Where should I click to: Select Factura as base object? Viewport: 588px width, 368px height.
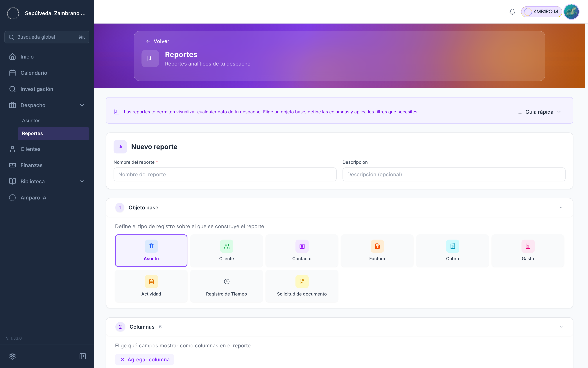pyautogui.click(x=377, y=251)
